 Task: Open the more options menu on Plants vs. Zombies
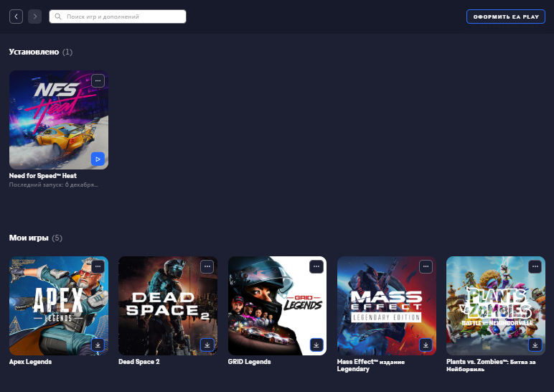click(535, 266)
